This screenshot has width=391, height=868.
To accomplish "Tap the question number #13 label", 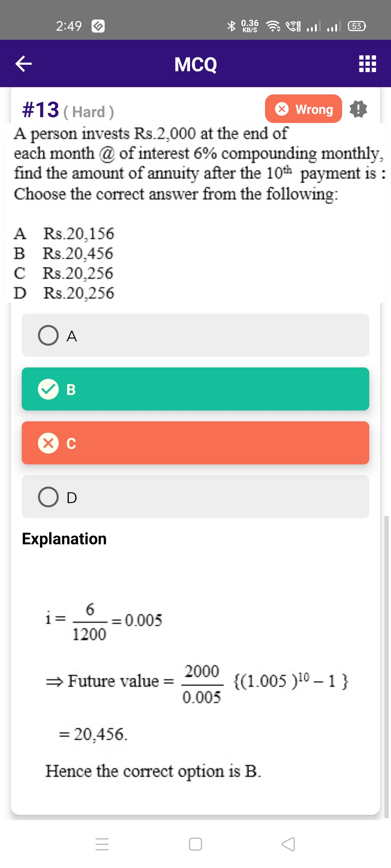I will point(41,110).
